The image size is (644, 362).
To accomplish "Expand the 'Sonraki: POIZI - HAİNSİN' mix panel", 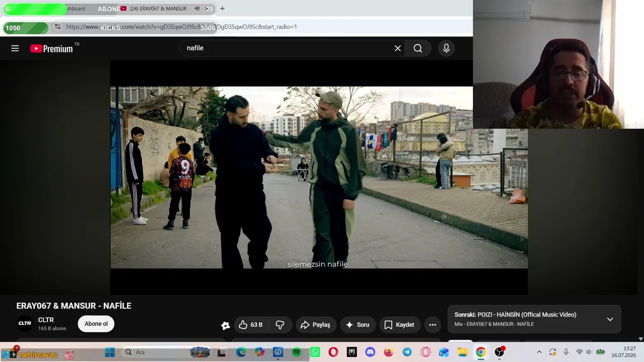I will [610, 319].
